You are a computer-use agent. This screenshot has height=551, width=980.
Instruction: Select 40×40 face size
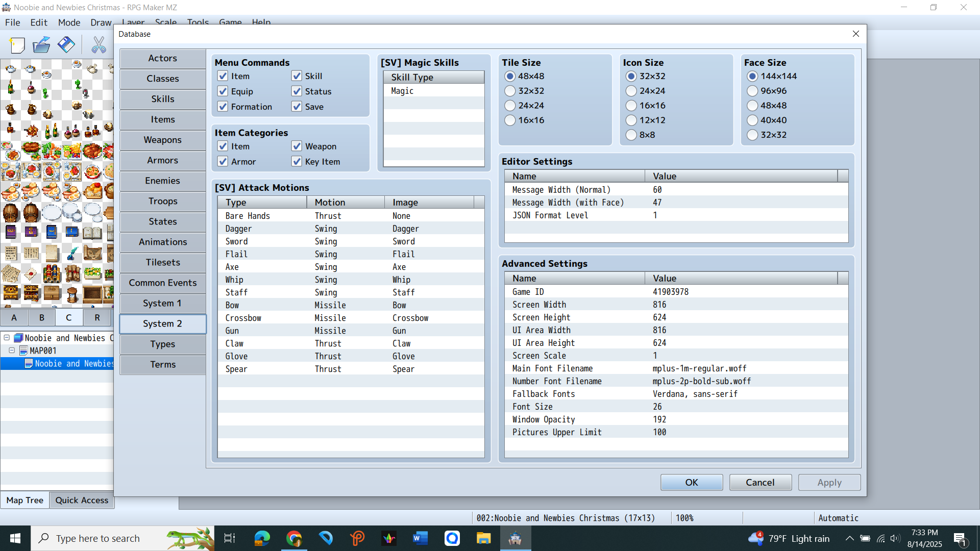[752, 120]
